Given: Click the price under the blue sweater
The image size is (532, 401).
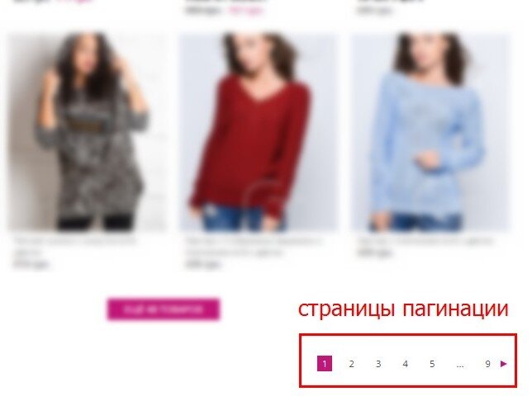Looking at the screenshot, I should pyautogui.click(x=375, y=252).
